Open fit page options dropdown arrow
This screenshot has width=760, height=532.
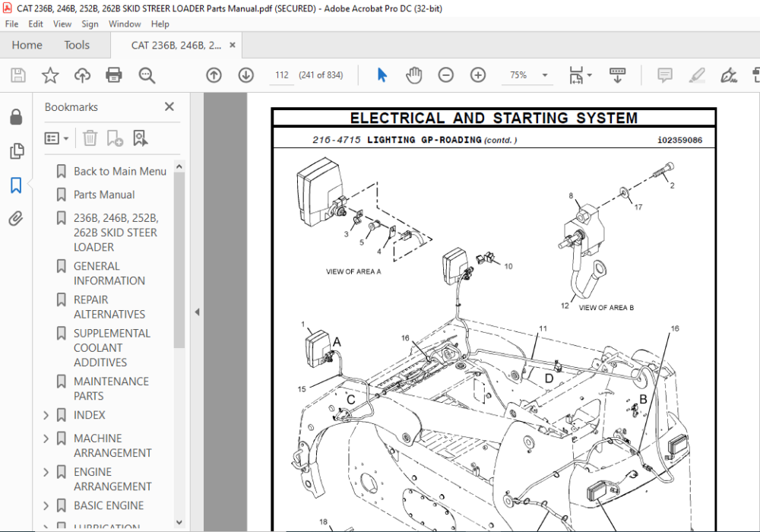click(590, 75)
